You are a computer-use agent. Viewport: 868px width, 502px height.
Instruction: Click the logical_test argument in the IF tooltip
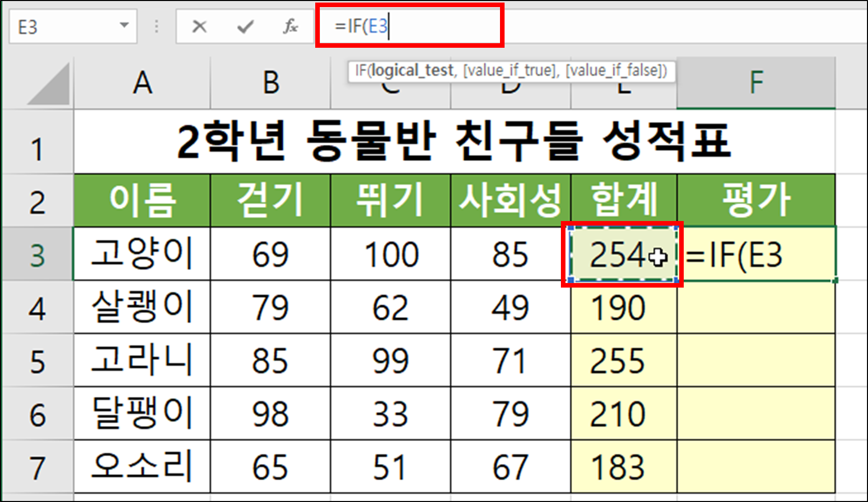pyautogui.click(x=411, y=71)
